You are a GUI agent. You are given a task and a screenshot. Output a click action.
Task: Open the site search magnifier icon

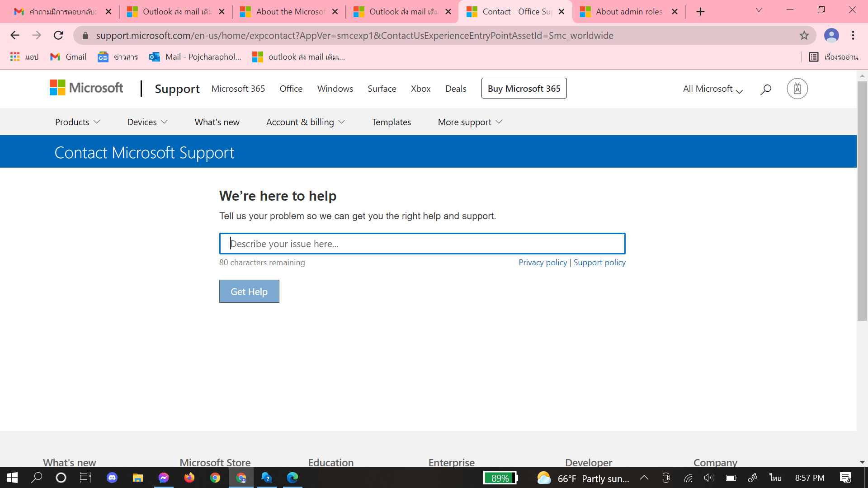(x=765, y=89)
